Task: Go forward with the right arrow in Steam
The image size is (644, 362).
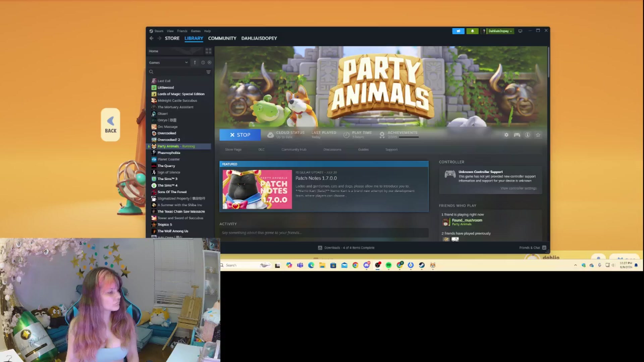Action: coord(159,38)
